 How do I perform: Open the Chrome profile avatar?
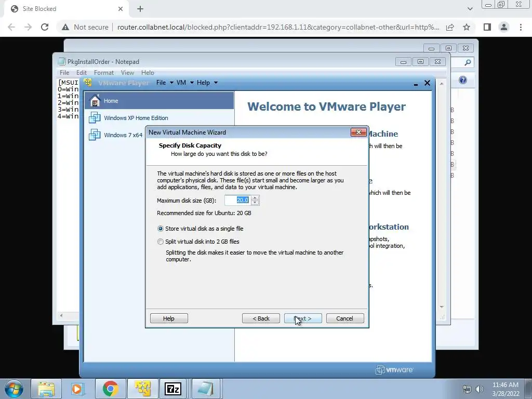pyautogui.click(x=504, y=27)
